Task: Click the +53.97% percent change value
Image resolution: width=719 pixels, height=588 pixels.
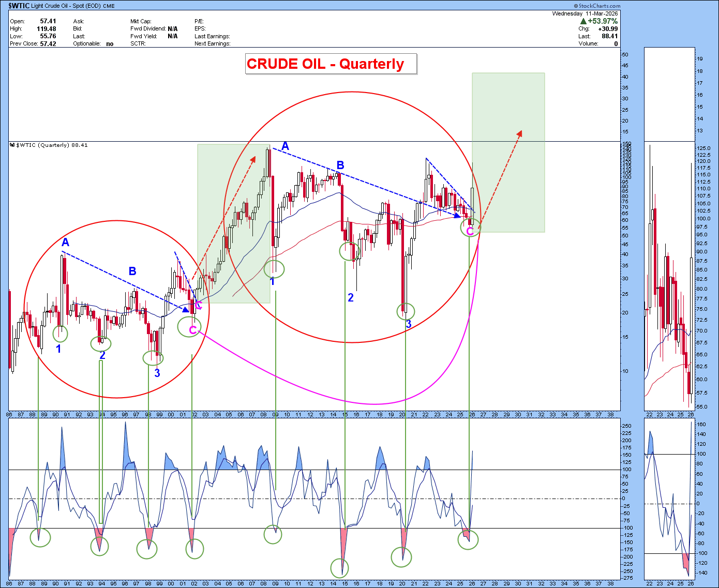Action: coord(603,21)
